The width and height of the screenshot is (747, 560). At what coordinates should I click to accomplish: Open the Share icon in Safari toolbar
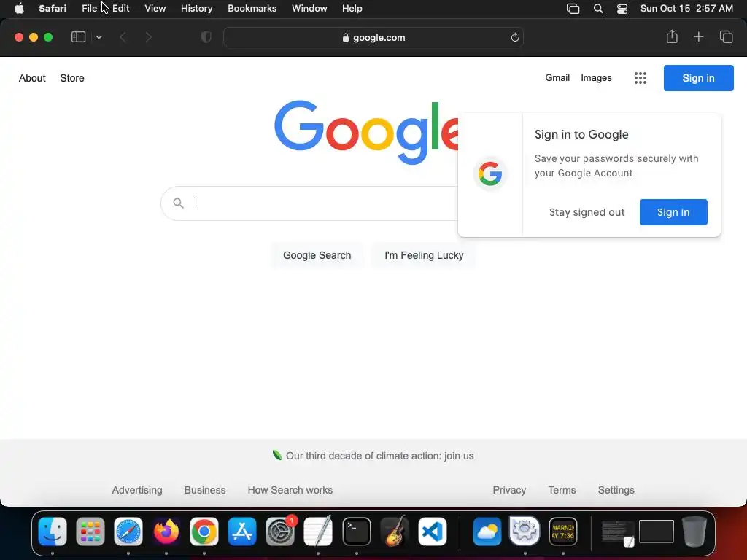click(x=672, y=36)
